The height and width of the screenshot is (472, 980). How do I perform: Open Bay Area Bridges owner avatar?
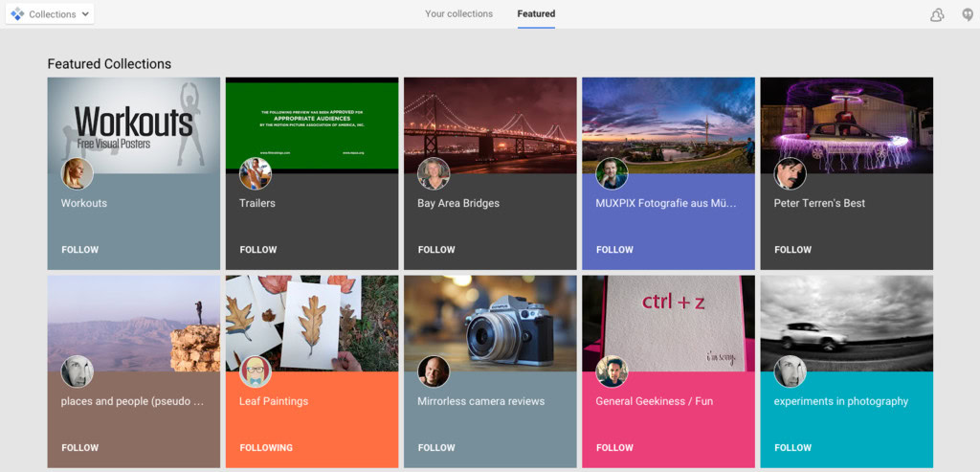(x=434, y=173)
